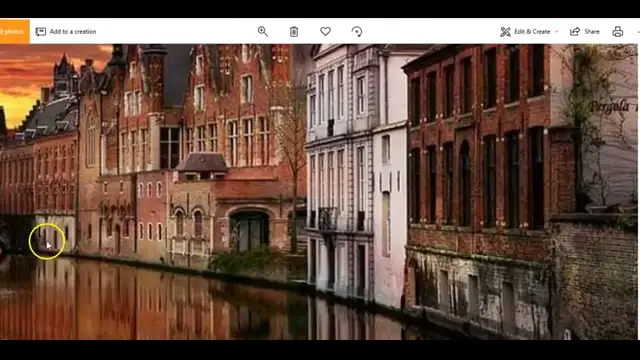This screenshot has height=360, width=640.
Task: Open the Edit & Create menu
Action: (x=529, y=31)
